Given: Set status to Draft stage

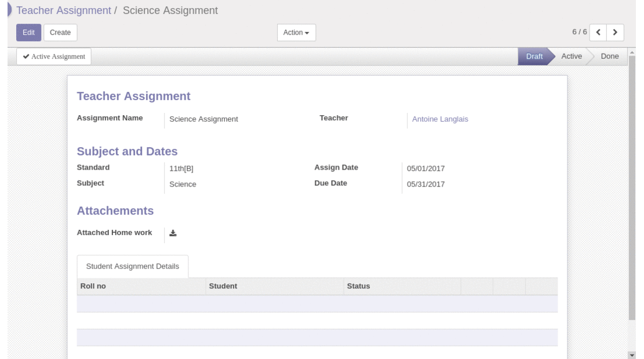Looking at the screenshot, I should [x=534, y=56].
